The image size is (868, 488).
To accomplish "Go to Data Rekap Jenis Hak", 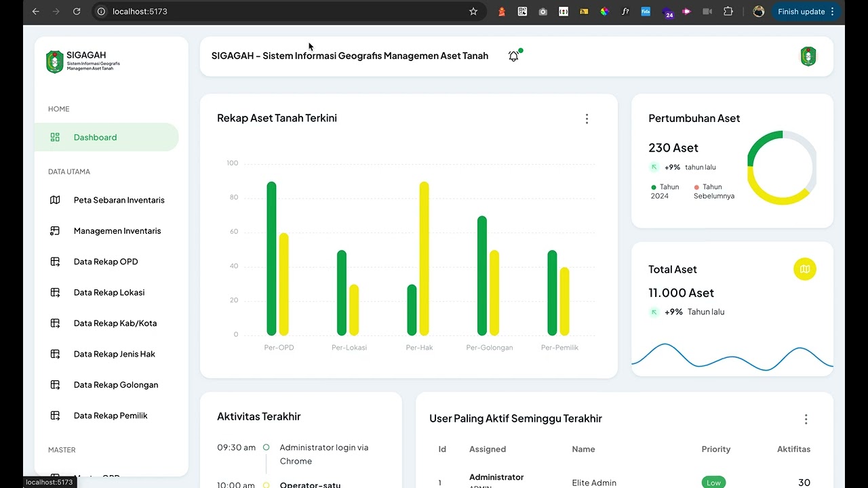I will point(106,354).
